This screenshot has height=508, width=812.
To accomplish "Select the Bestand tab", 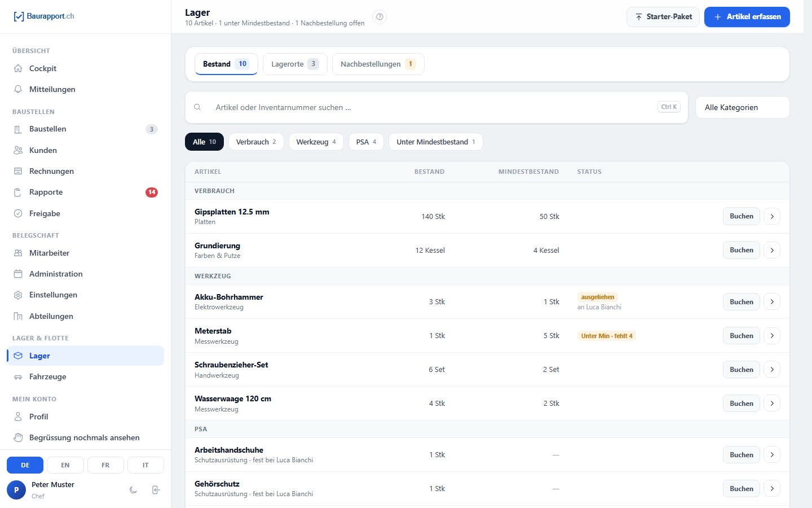I will [226, 64].
